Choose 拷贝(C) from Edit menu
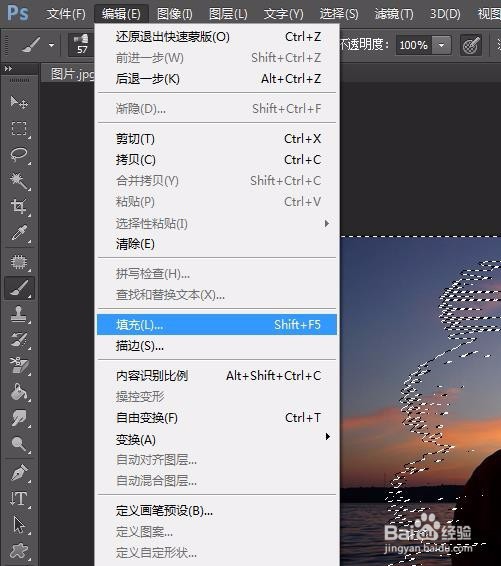Screen dimensions: 501x566 point(217,160)
